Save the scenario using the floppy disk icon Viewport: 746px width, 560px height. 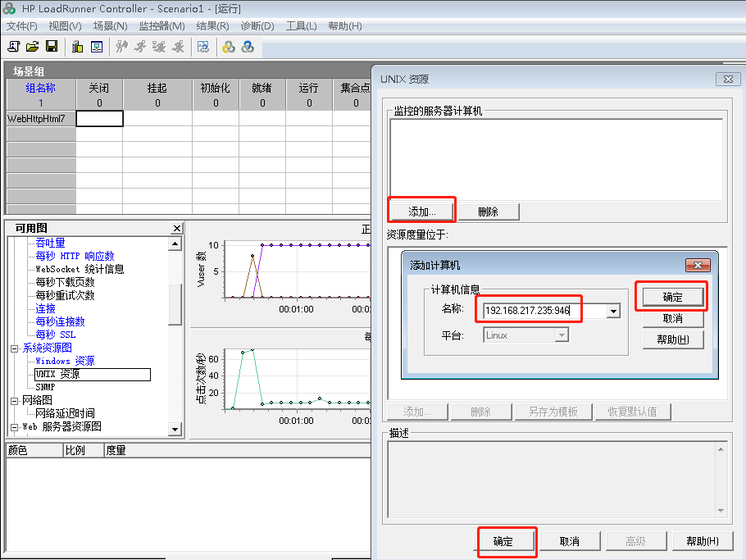tap(51, 47)
